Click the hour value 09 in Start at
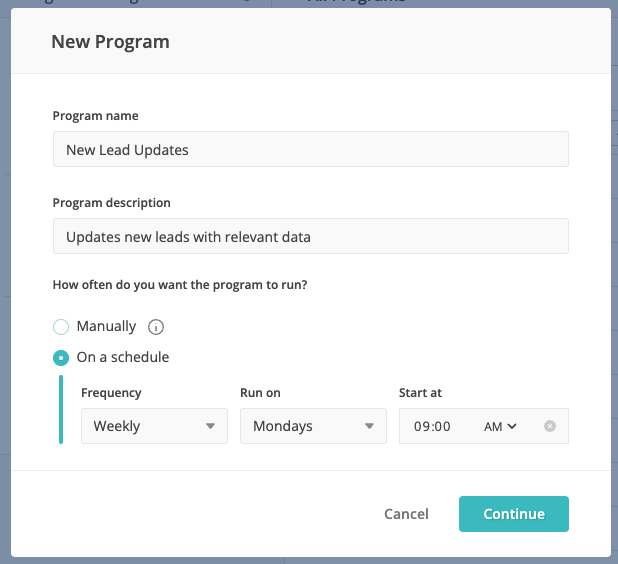Image resolution: width=618 pixels, height=564 pixels. (421, 426)
